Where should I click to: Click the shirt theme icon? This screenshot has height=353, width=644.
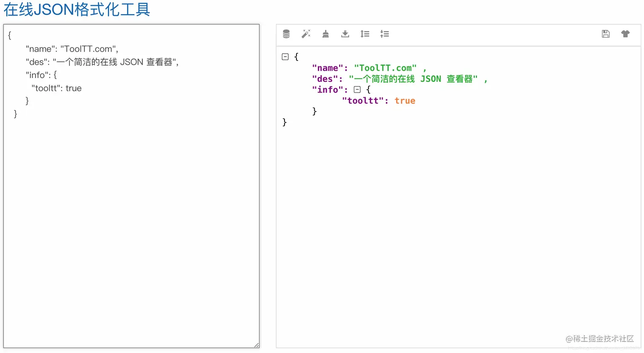625,34
